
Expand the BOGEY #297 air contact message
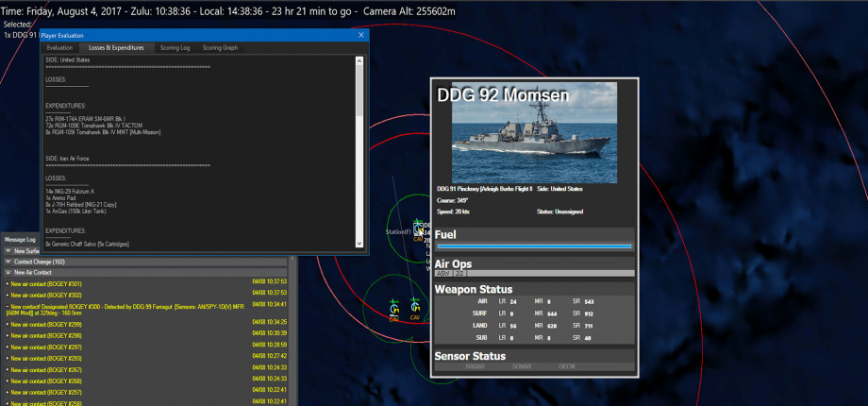8,347
